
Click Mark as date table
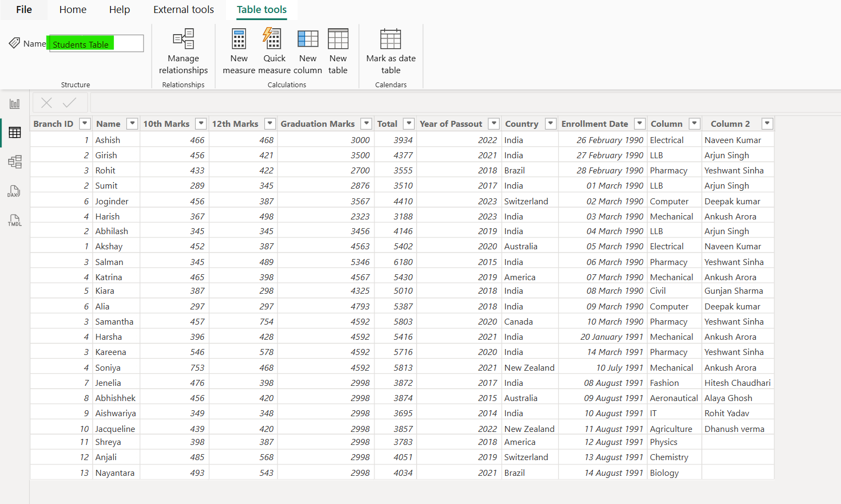(391, 50)
